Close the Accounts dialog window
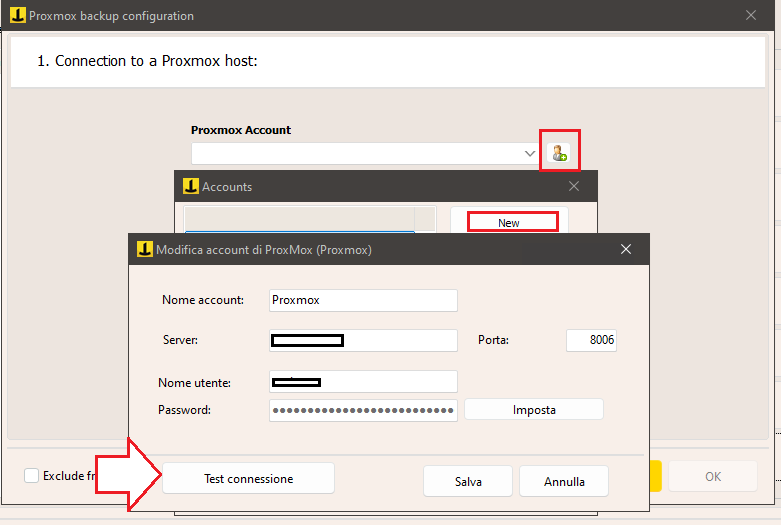Image resolution: width=781 pixels, height=525 pixels. [x=574, y=186]
